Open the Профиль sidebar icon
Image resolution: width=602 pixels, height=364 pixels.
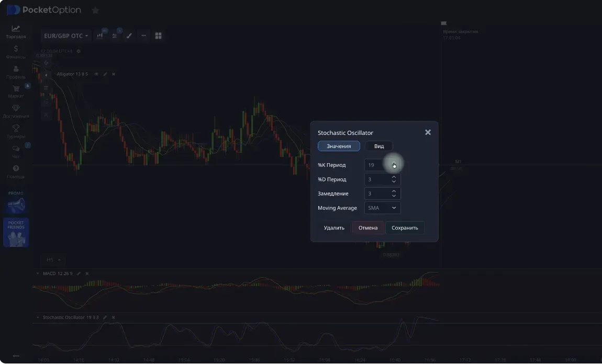[16, 70]
